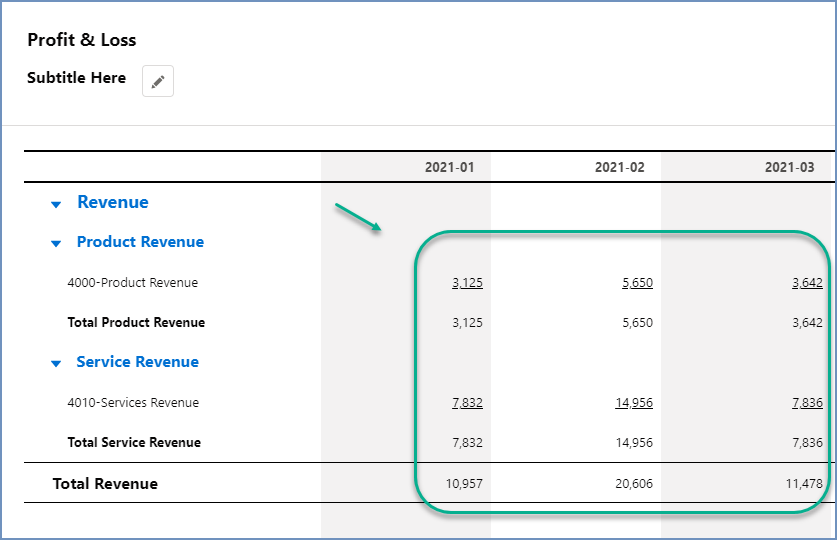This screenshot has width=837, height=540.
Task: Click the pencil edit subtitle icon
Action: coord(158,81)
